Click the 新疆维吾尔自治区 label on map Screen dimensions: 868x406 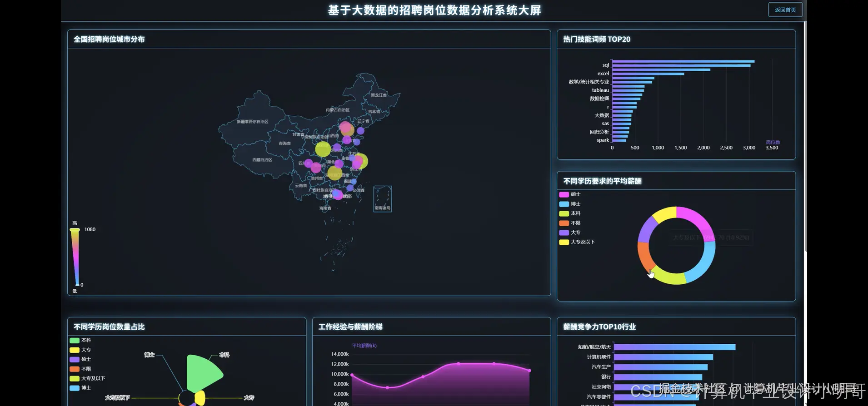pyautogui.click(x=253, y=122)
